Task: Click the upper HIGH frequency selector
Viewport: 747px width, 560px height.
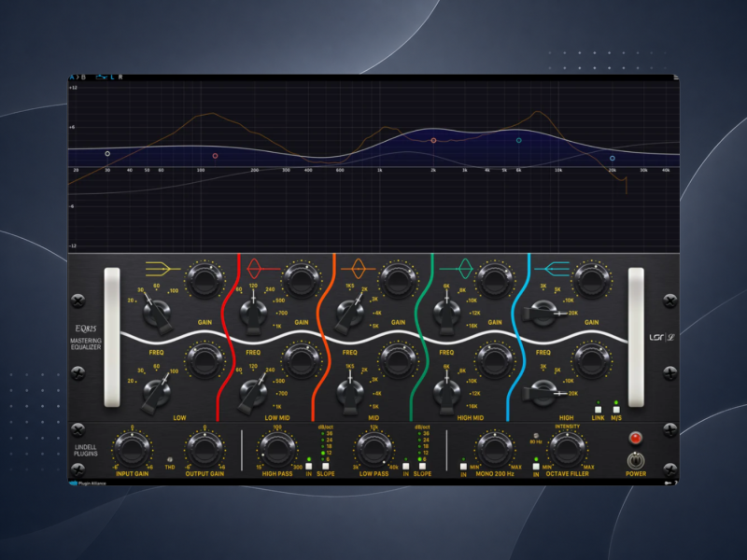Action: coord(543,313)
